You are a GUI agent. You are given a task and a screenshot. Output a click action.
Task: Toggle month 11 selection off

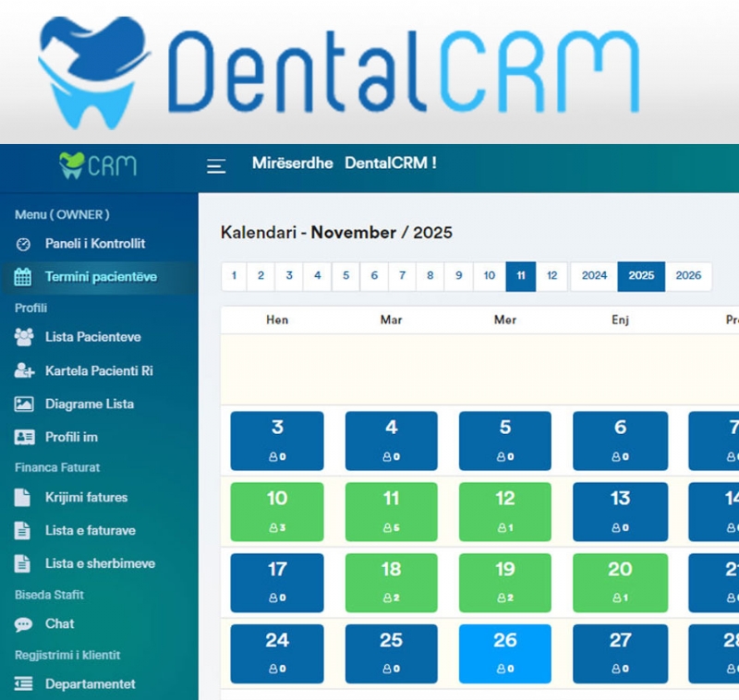pos(518,276)
